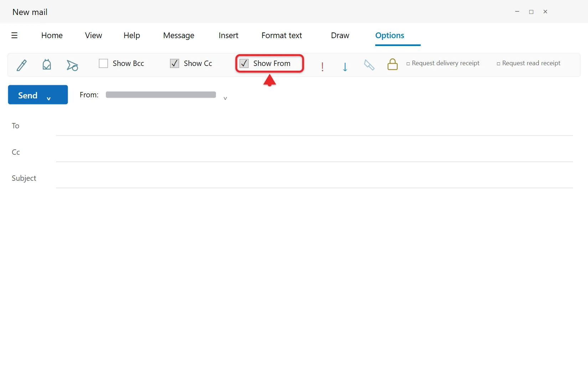The height and width of the screenshot is (369, 588).
Task: Switch to the View tab
Action: coord(93,35)
